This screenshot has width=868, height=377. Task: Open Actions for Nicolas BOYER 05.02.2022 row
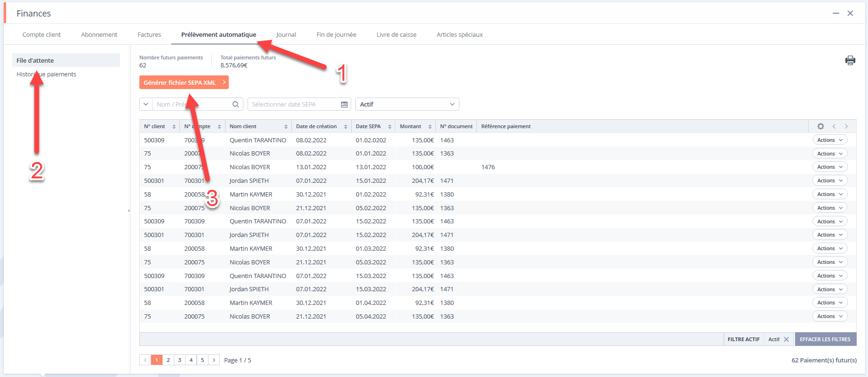830,208
